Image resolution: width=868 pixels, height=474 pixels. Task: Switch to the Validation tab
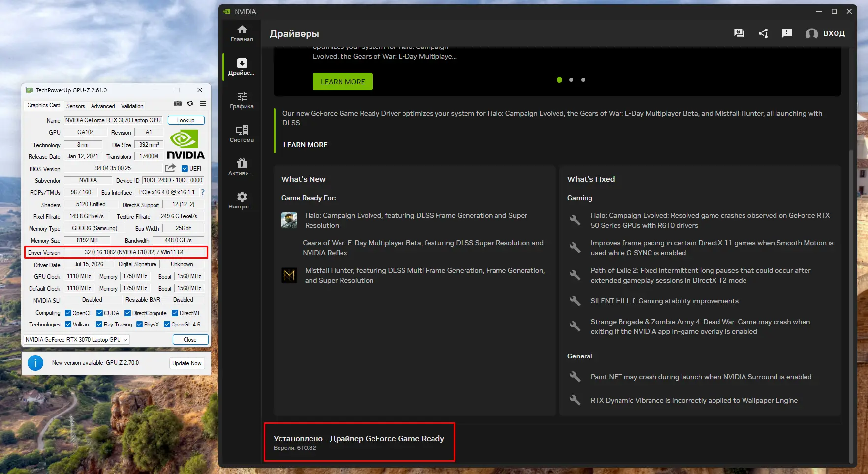132,106
